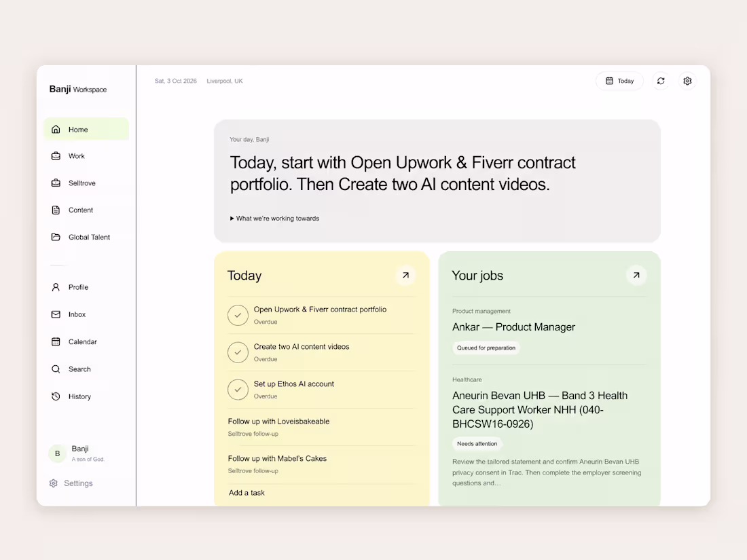The width and height of the screenshot is (747, 560).
Task: Open the Your jobs card arrow icon
Action: coord(636,275)
